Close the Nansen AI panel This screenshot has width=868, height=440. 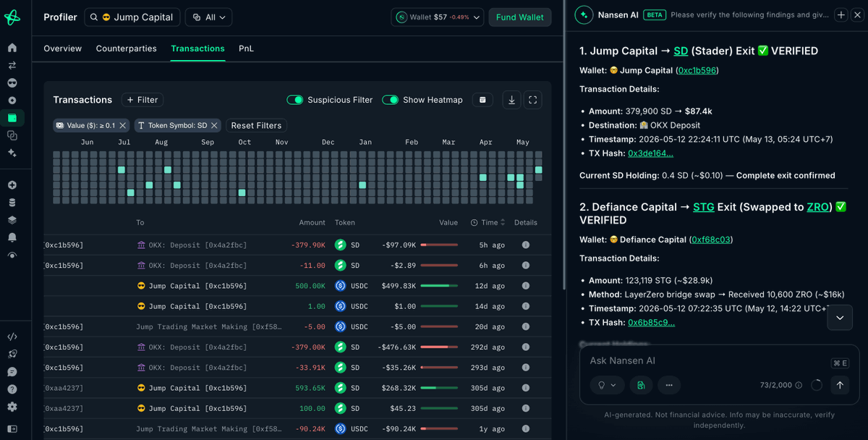[x=857, y=15]
